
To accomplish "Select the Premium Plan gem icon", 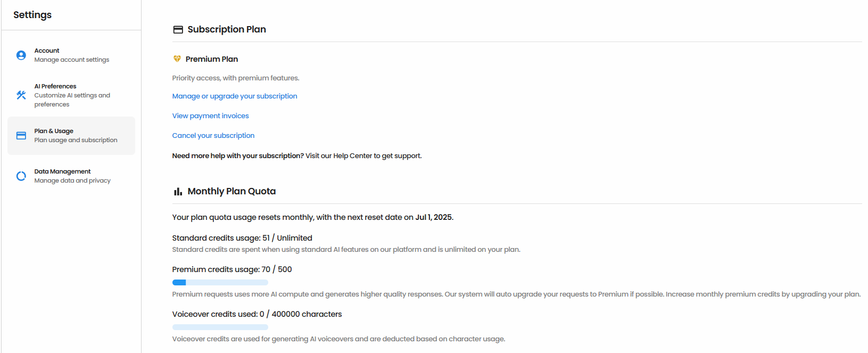I will [177, 59].
